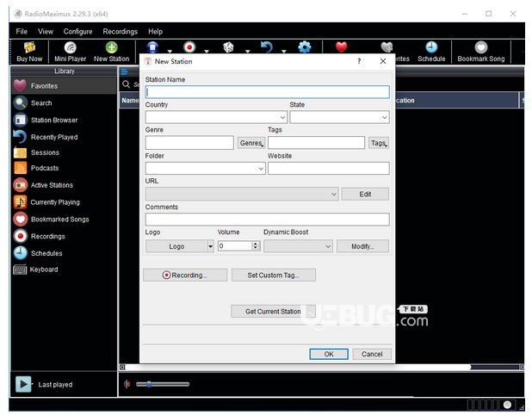Click the blue stop icon in toolbar
Screen dimensions: 532x415
point(152,46)
